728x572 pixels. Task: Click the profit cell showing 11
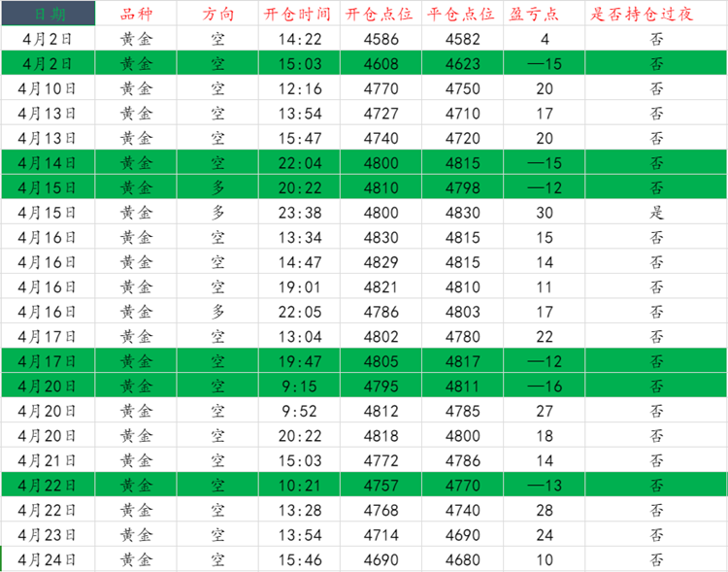545,286
